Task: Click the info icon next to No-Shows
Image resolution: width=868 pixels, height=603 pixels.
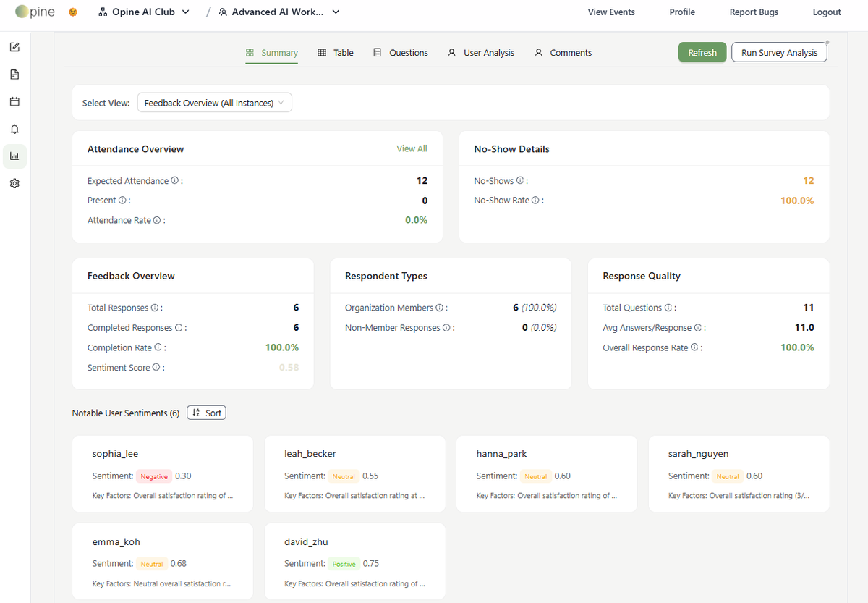Action: click(x=520, y=181)
